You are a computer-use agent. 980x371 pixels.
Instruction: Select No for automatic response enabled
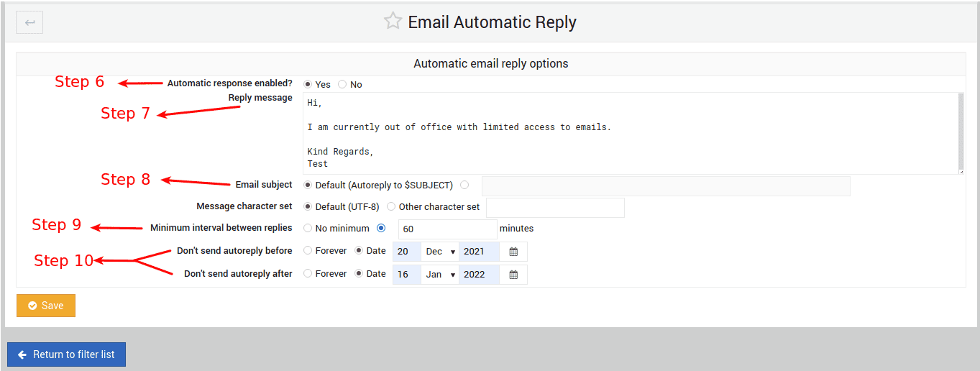[342, 85]
